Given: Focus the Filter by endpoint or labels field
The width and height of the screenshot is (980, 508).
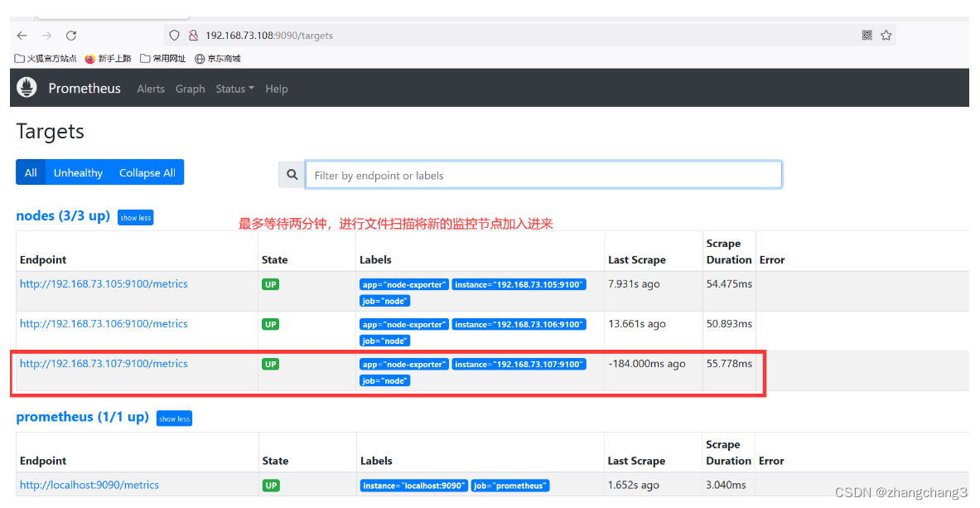Looking at the screenshot, I should [x=543, y=175].
